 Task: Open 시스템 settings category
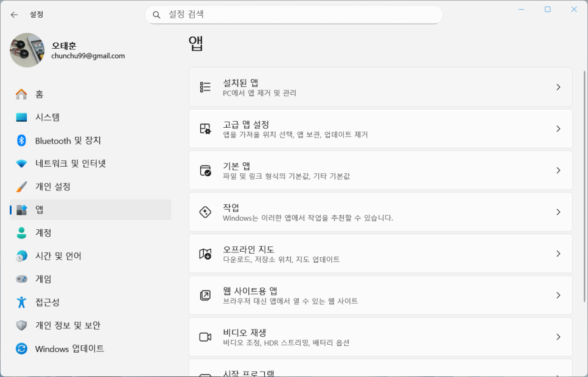click(90, 117)
